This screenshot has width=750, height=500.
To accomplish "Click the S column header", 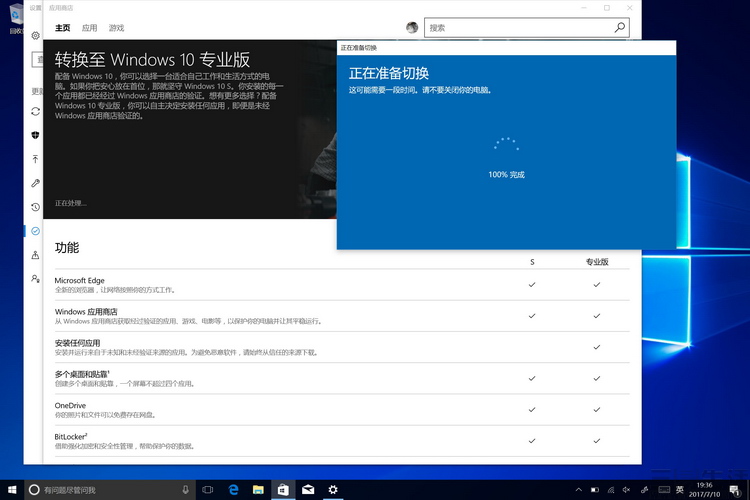I will tap(532, 262).
